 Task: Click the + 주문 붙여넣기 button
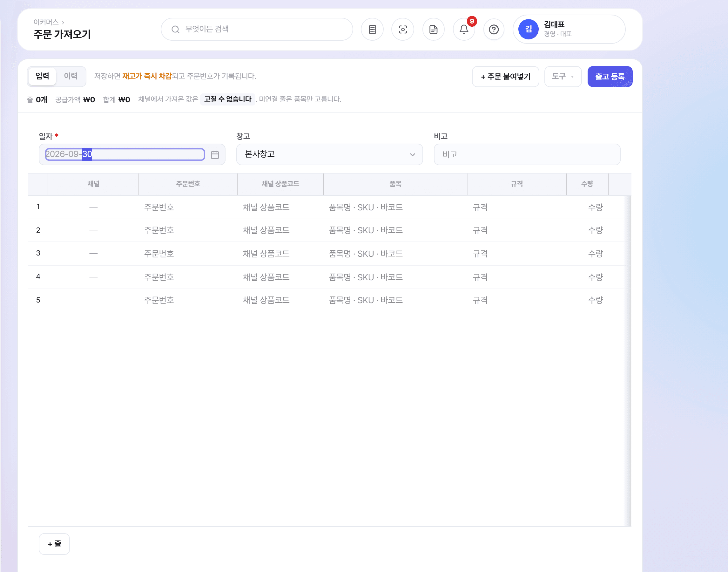[x=505, y=76]
